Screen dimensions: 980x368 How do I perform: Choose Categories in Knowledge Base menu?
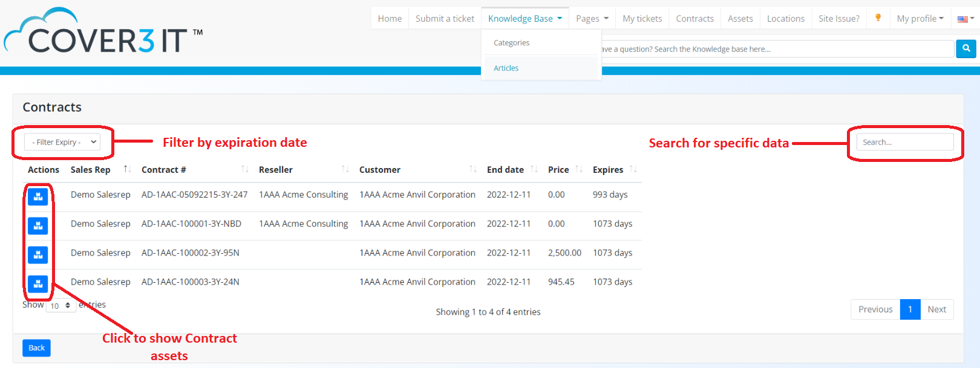coord(511,43)
